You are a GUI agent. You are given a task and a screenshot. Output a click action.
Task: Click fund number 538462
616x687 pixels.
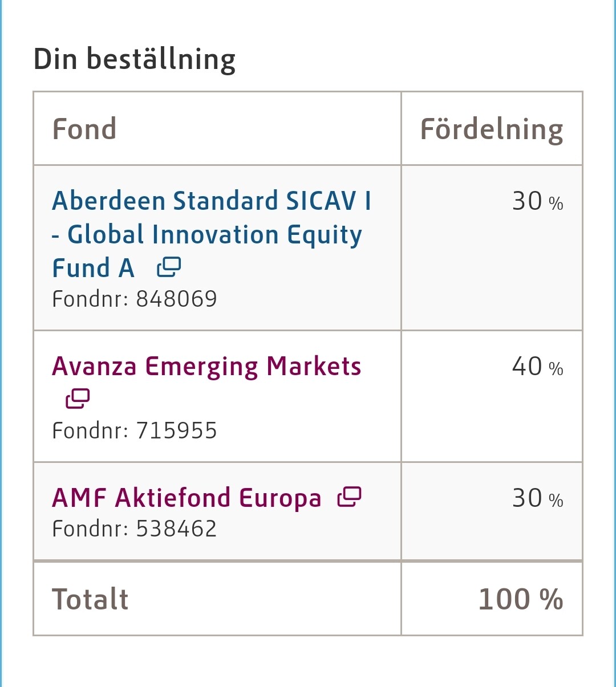pyautogui.click(x=176, y=529)
